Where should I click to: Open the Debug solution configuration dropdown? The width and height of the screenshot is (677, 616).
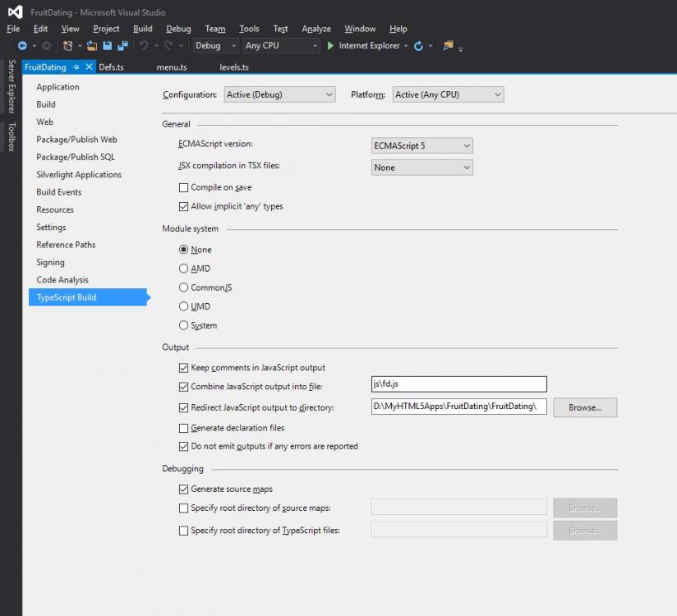click(x=215, y=46)
